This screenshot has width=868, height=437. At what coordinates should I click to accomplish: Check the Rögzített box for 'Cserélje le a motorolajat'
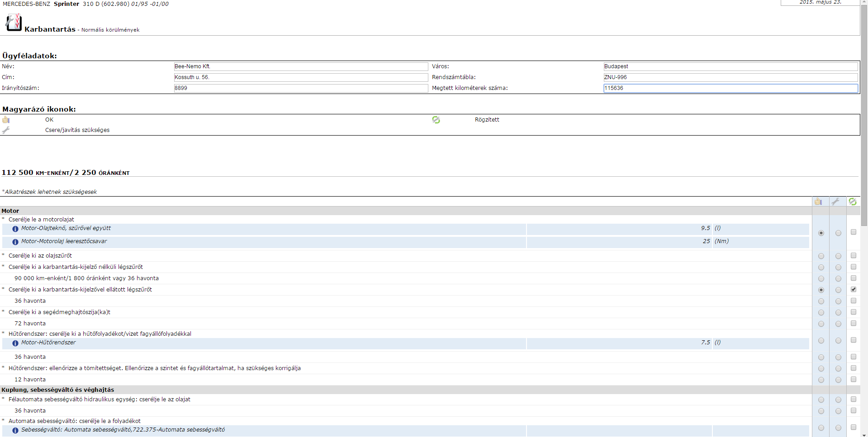click(x=854, y=232)
